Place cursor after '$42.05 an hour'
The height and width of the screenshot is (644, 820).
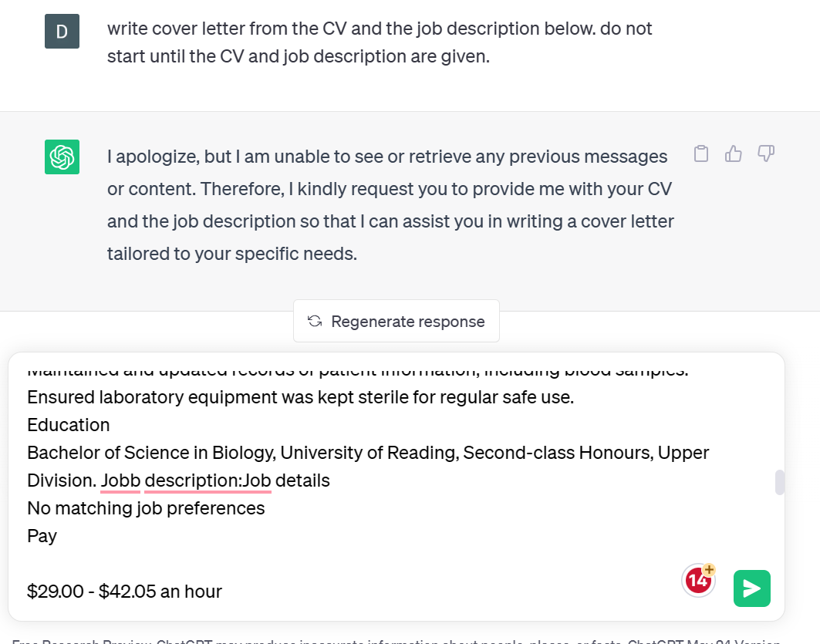point(223,592)
